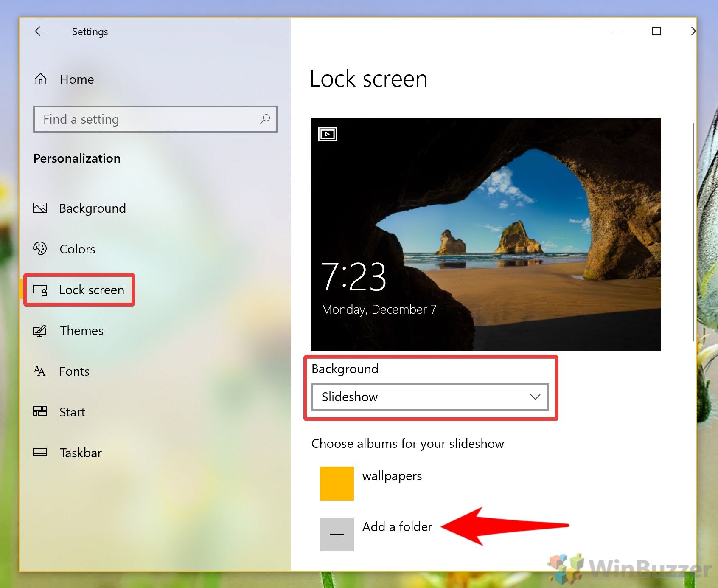
Task: Select the wallpapers album name
Action: coord(392,476)
